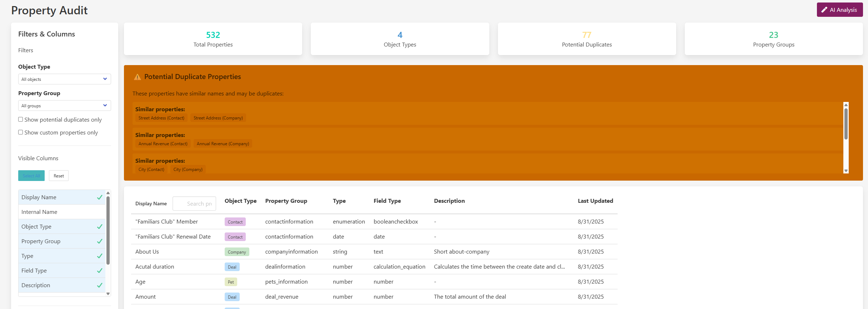The height and width of the screenshot is (309, 868).
Task: Click duplicates list scrollbar down arrow
Action: pos(846,171)
